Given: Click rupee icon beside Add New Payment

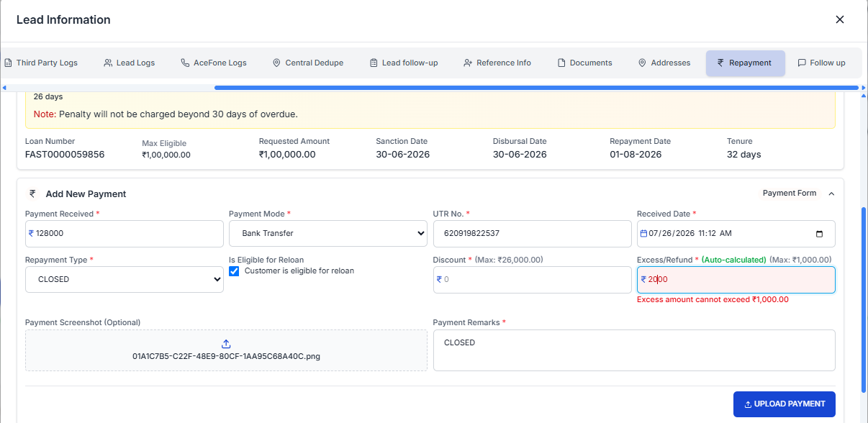Looking at the screenshot, I should (32, 194).
